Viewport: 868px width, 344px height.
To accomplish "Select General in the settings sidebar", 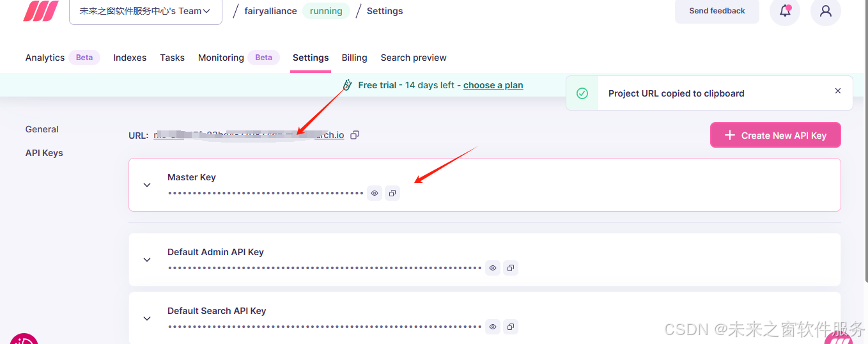I will (42, 129).
